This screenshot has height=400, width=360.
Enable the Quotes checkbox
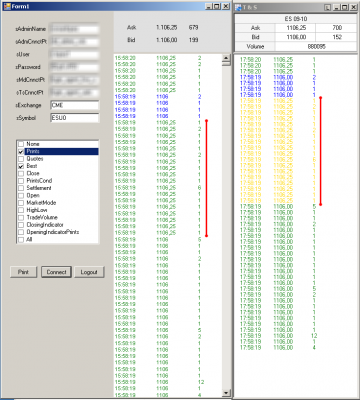tap(21, 159)
